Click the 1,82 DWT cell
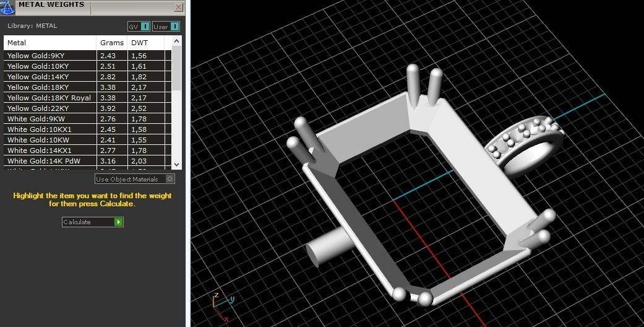The image size is (644, 327). [x=146, y=77]
